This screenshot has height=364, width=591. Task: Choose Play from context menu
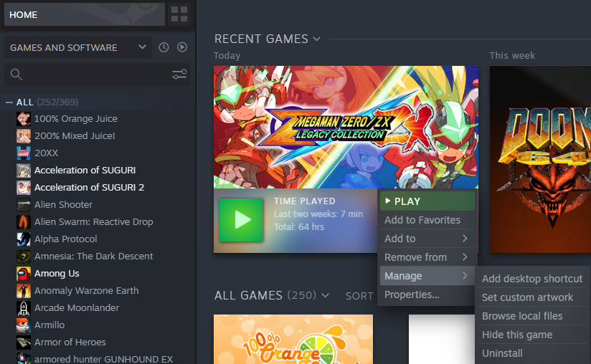point(427,201)
